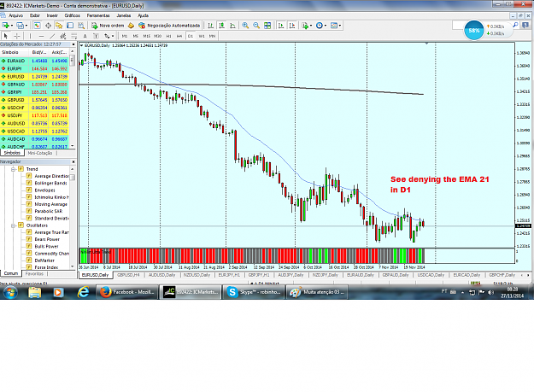Switch to H4 timeframe
Screen dimensions: 534x392
pos(179,36)
